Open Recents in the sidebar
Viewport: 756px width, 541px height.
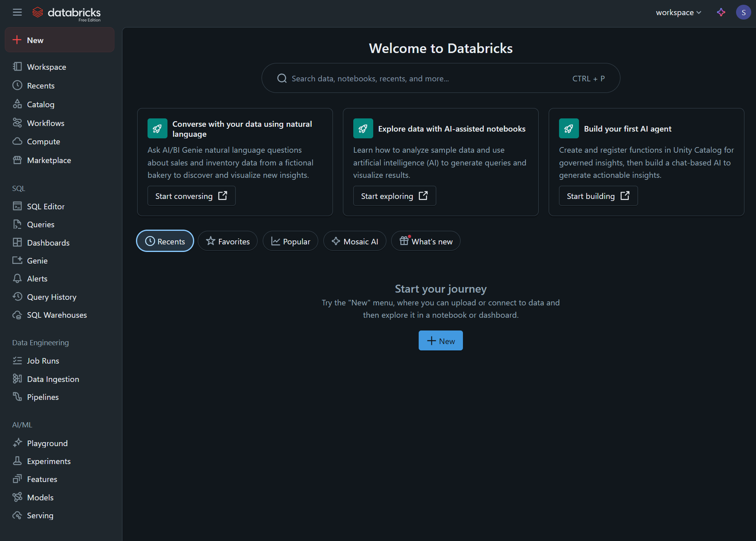[60, 86]
